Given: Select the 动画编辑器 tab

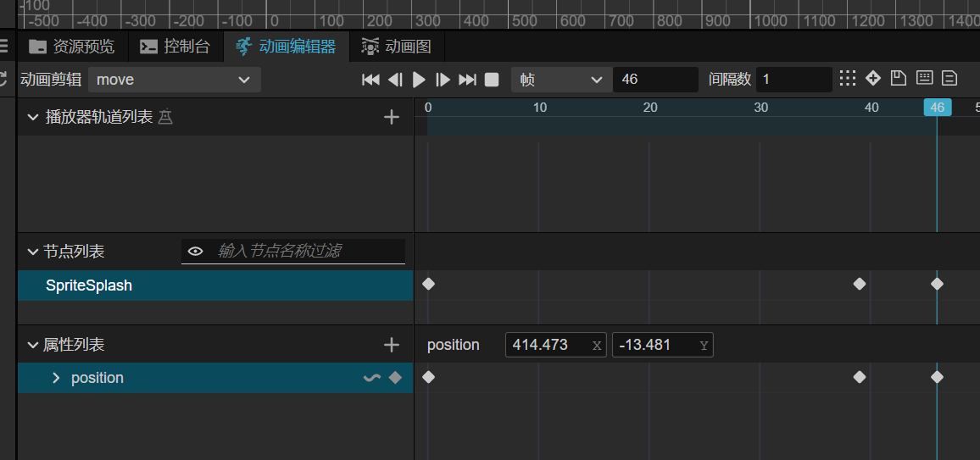Looking at the screenshot, I should 287,47.
